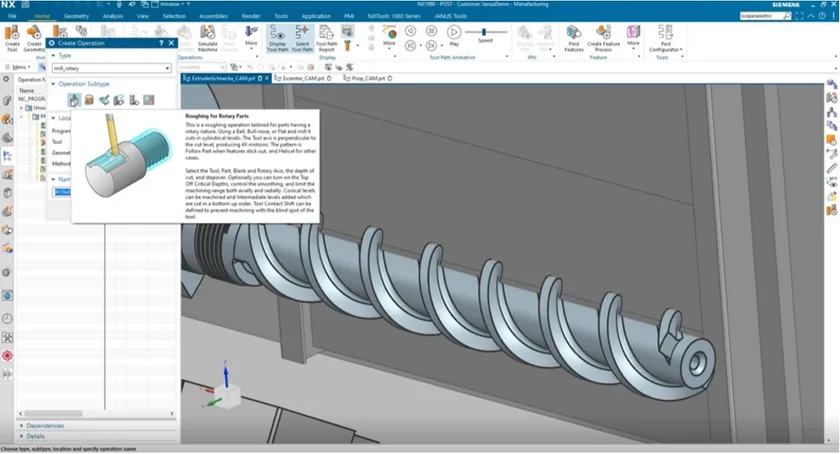Image resolution: width=840 pixels, height=454 pixels.
Task: Toggle Display Tool Path
Action: click(278, 39)
